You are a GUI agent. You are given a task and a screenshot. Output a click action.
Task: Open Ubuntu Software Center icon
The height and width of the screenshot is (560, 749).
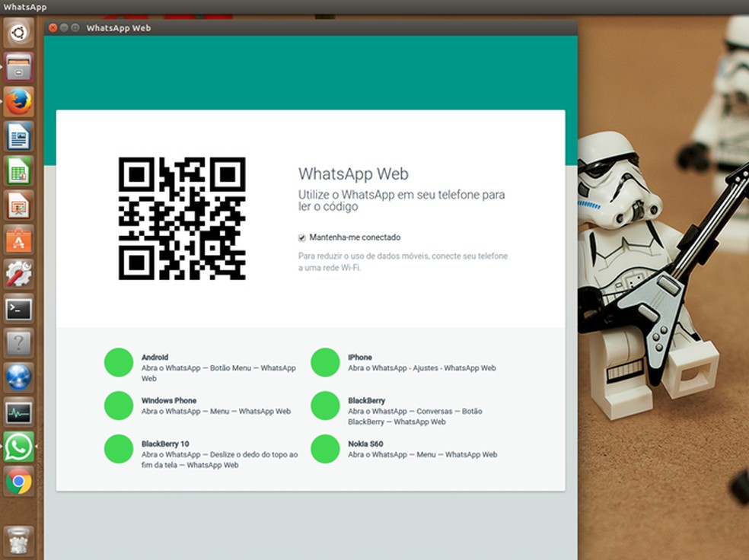pos(18,240)
